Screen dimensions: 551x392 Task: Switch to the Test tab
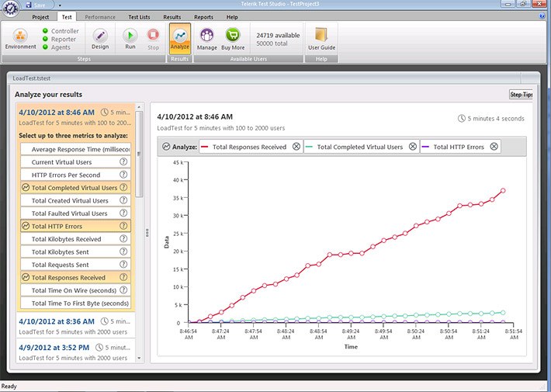point(67,17)
